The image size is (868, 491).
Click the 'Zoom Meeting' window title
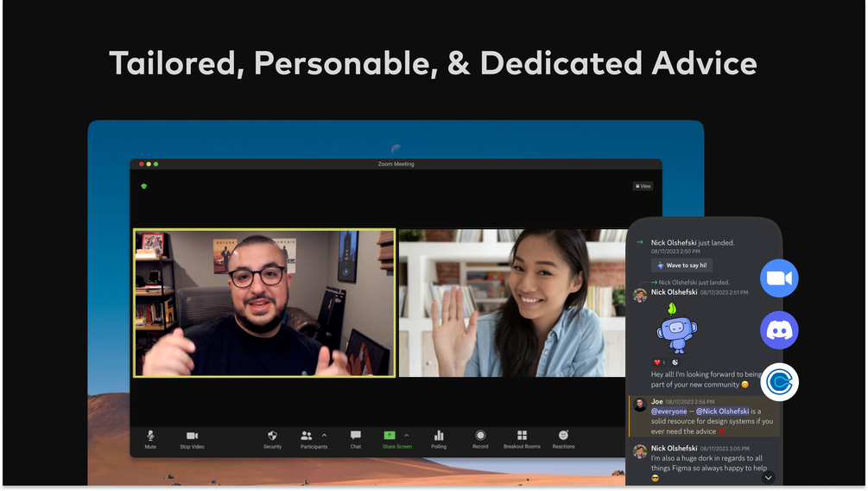point(396,164)
